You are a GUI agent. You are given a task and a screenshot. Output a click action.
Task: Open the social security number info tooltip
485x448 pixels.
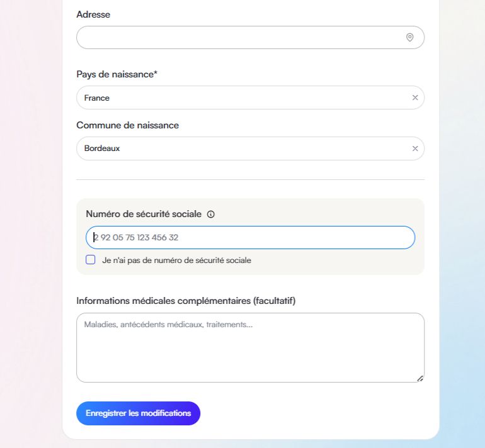(210, 214)
